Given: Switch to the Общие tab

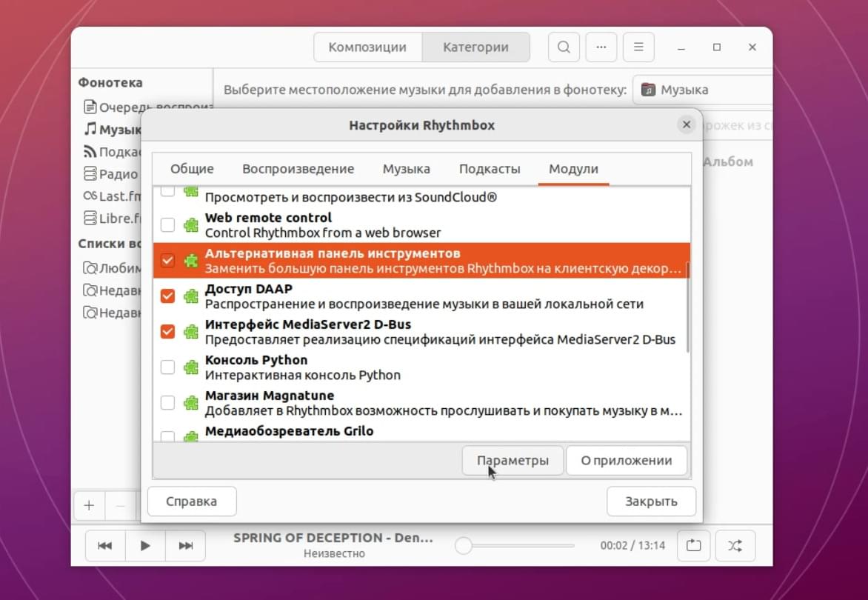Looking at the screenshot, I should pyautogui.click(x=192, y=169).
